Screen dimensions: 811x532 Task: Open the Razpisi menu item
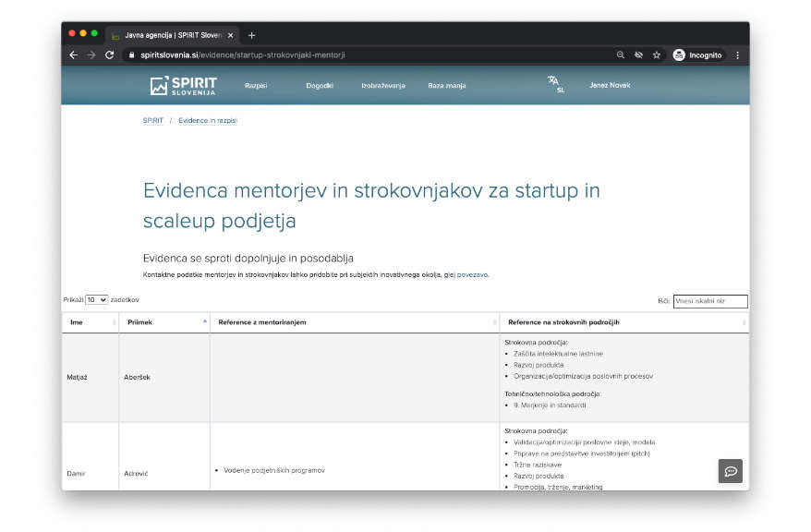[256, 86]
